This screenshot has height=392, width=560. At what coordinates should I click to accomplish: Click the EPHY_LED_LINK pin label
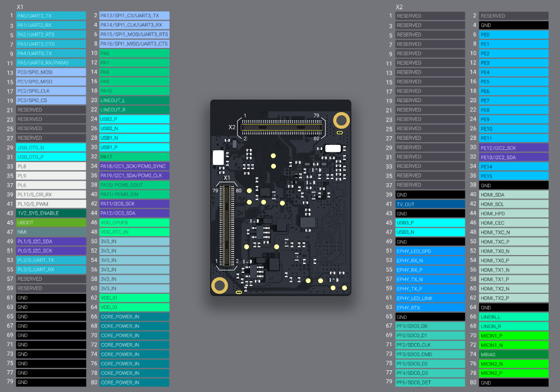point(430,298)
